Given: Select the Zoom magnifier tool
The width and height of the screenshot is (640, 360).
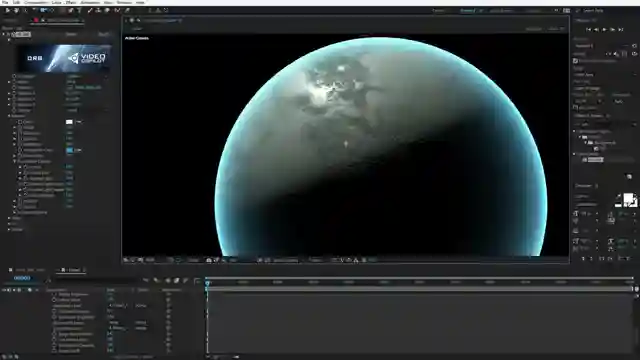Looking at the screenshot, I should click(25, 10).
